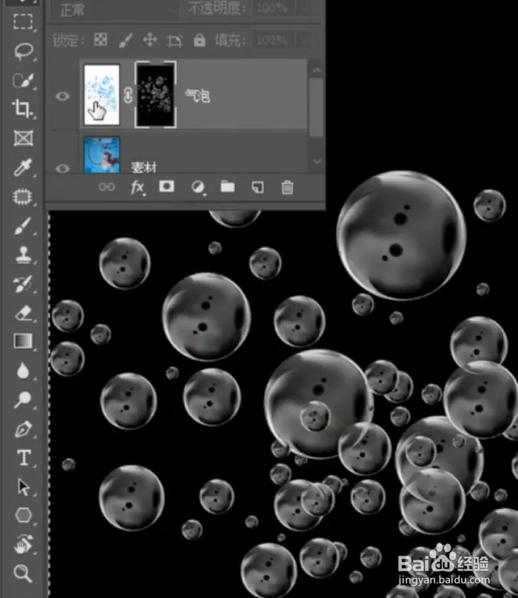Select the Pen tool
This screenshot has width=518, height=598.
click(x=23, y=429)
